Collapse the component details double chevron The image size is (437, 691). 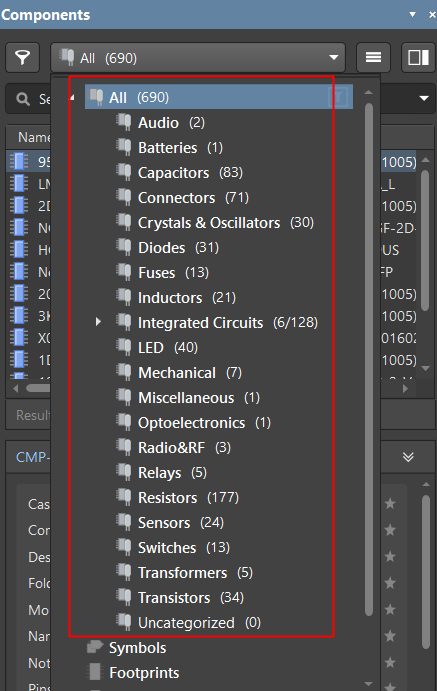(408, 457)
